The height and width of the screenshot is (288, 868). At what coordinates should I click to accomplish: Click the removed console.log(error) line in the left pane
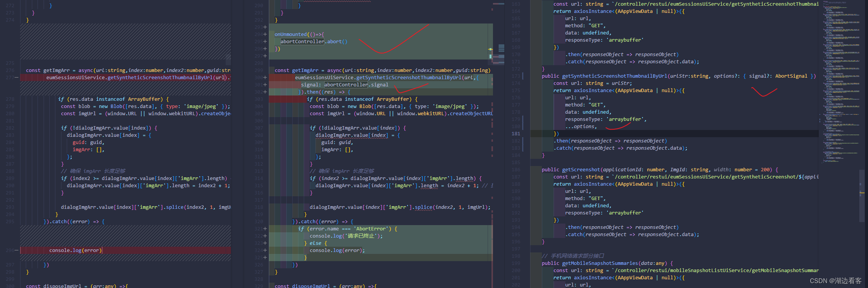click(x=76, y=250)
